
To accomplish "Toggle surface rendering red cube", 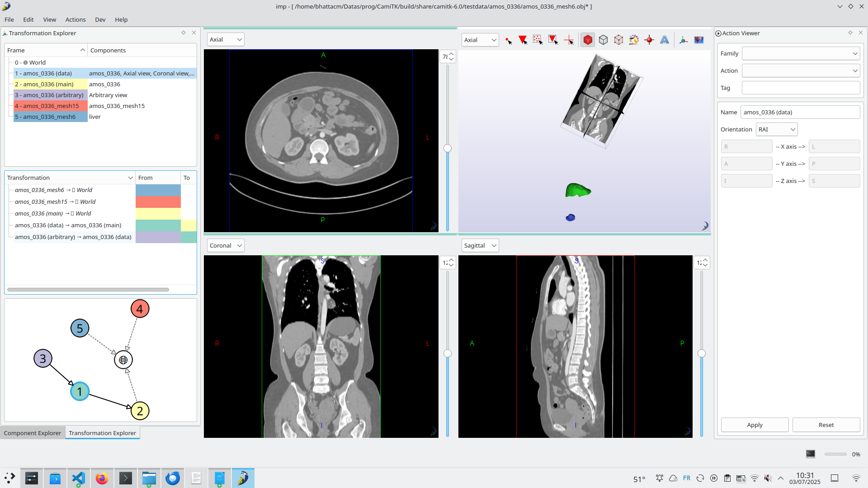I will 588,40.
